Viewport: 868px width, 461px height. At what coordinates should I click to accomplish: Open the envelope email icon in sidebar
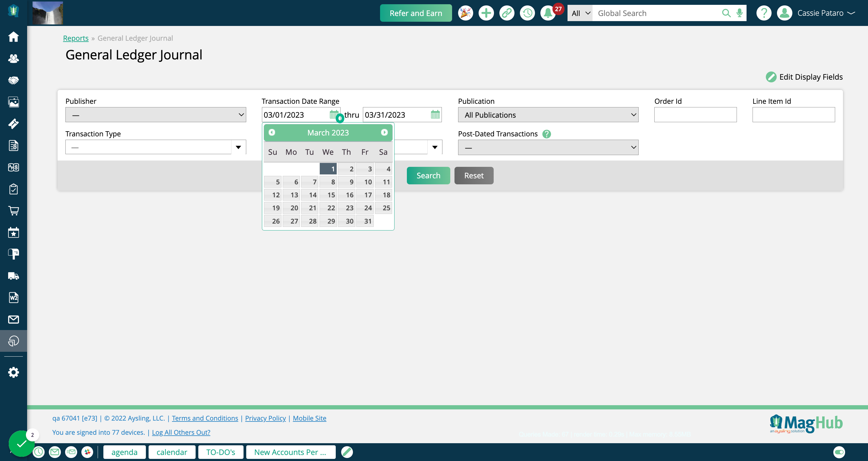click(x=14, y=320)
